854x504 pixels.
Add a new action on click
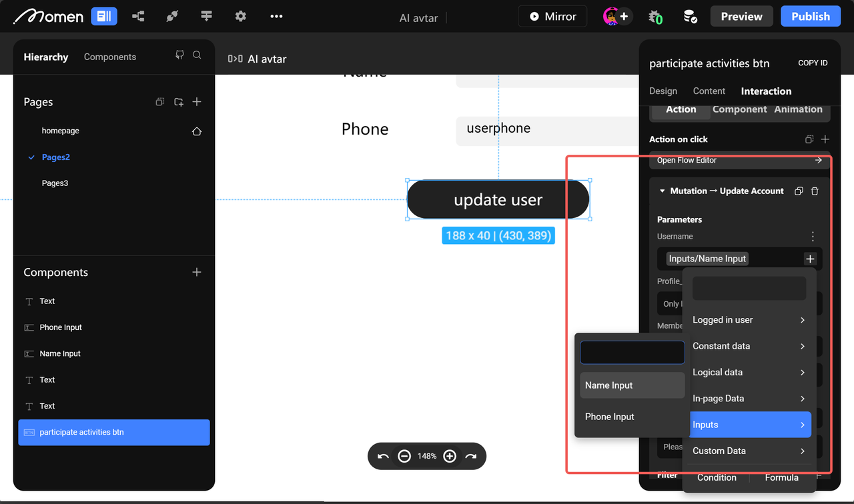point(826,139)
